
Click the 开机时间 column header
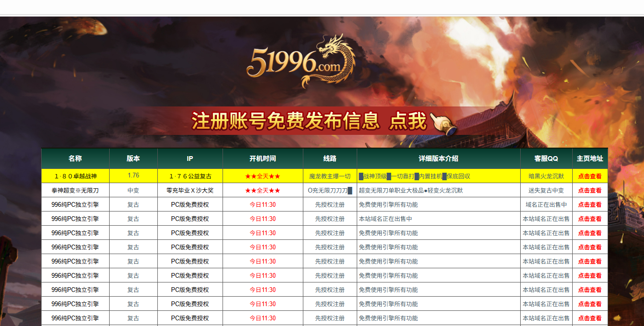(263, 159)
